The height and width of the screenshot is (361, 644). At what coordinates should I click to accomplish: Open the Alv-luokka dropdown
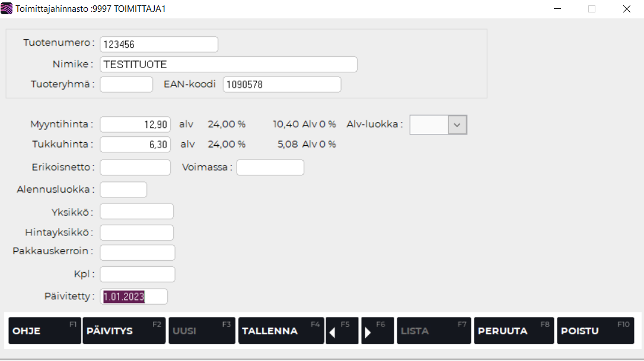[x=457, y=124]
